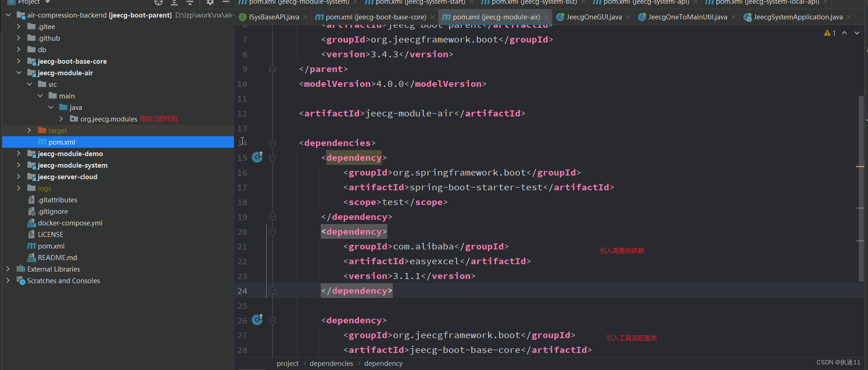Expand the jeecg-module-demo module

pos(18,153)
